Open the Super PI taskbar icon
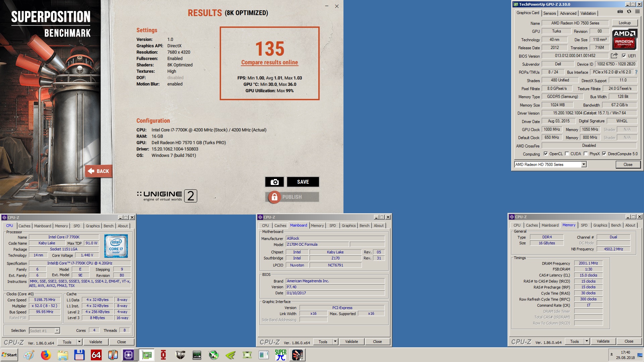 coord(281,355)
